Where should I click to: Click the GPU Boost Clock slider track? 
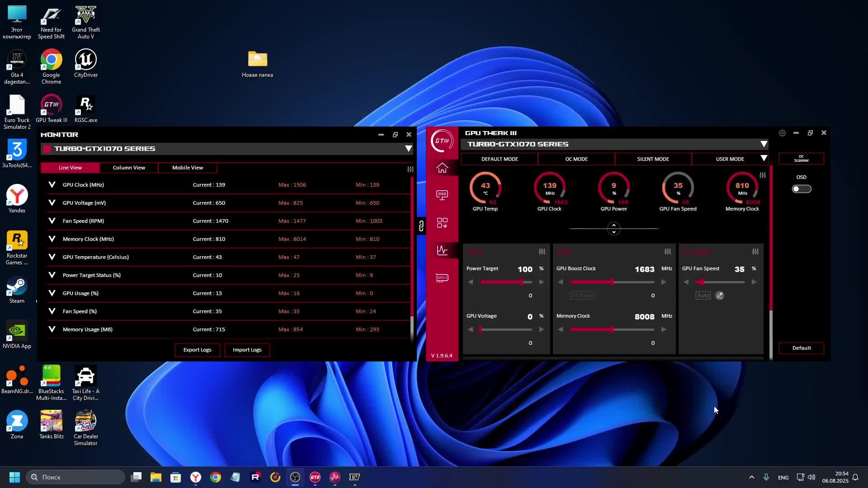point(633,282)
